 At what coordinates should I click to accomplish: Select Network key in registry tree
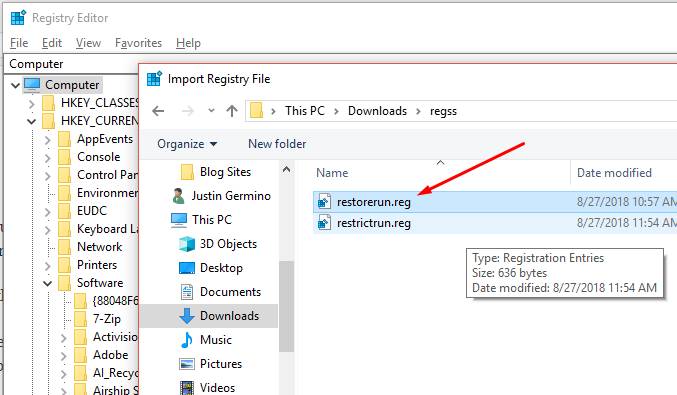point(99,247)
